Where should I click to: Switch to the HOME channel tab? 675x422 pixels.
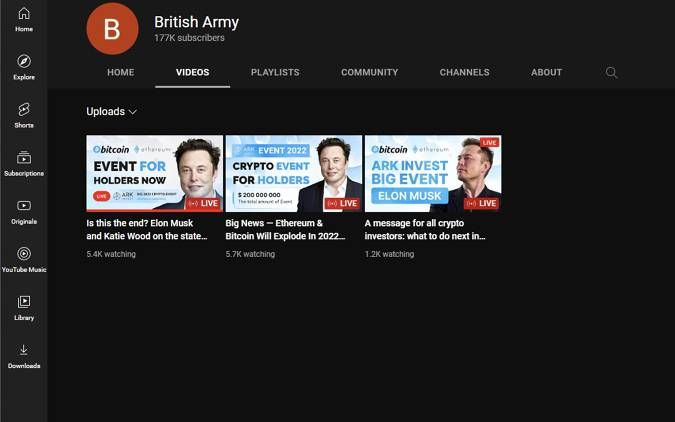click(121, 73)
